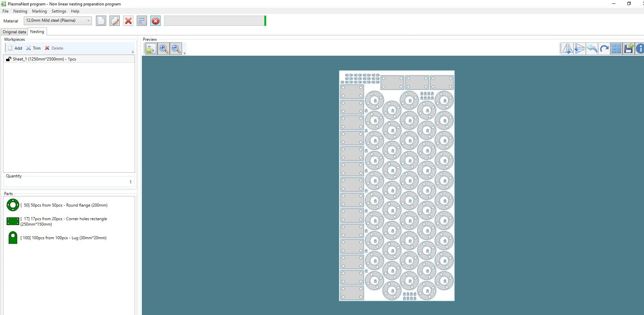Expand the Workpieces toolbar overflow arrow
Image resolution: width=644 pixels, height=315 pixels.
pos(133,52)
